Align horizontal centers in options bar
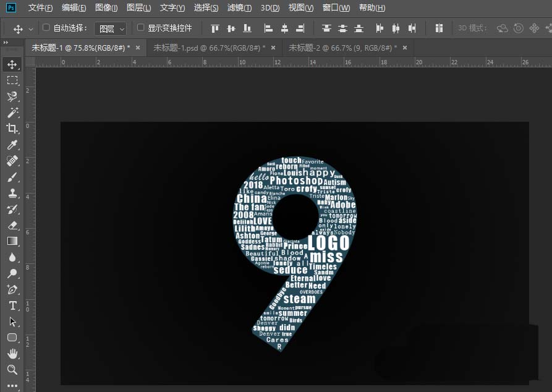Image resolution: width=552 pixels, height=392 pixels. click(284, 28)
